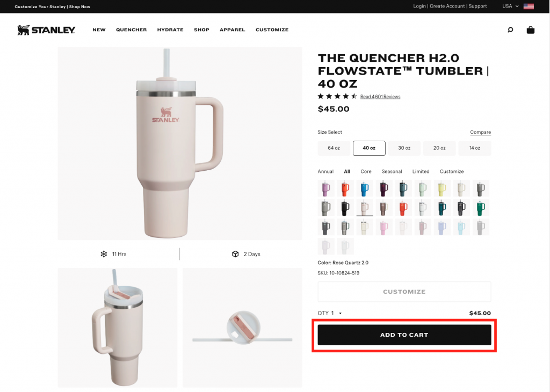
Task: Switch to the Seasonal color tab
Action: coord(392,171)
